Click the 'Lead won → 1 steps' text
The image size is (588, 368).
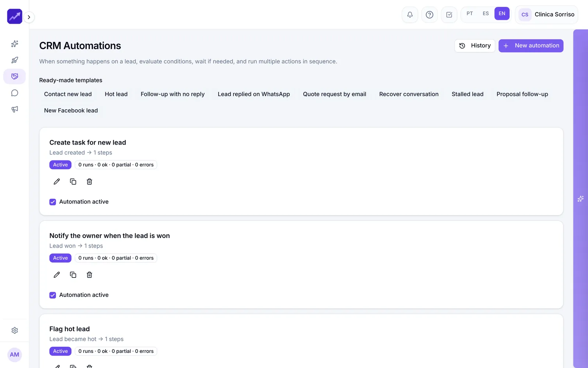pyautogui.click(x=76, y=246)
